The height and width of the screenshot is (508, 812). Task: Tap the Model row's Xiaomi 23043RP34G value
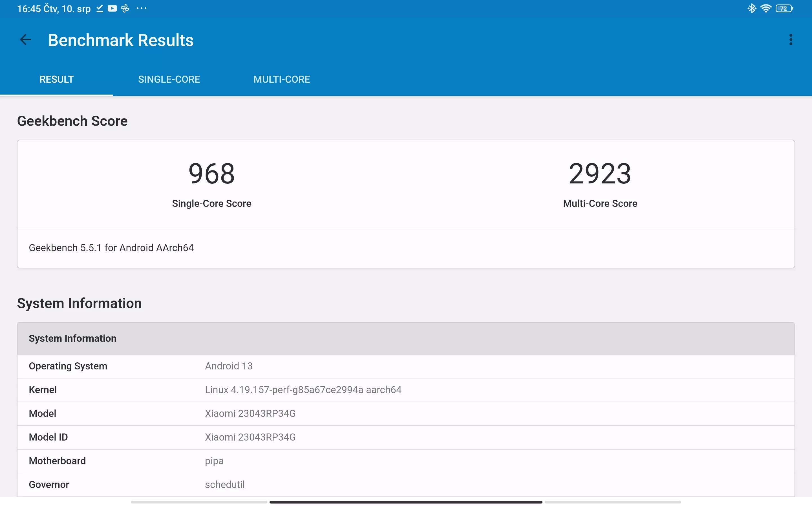point(250,413)
